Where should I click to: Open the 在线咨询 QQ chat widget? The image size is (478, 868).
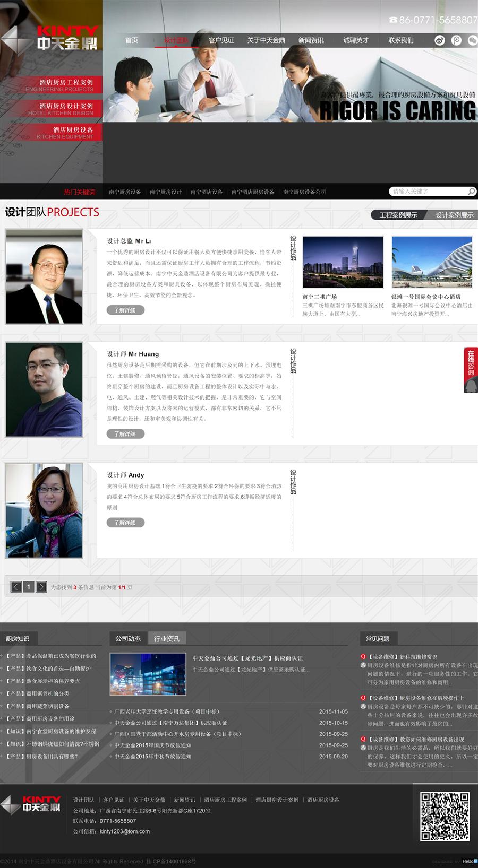[471, 370]
